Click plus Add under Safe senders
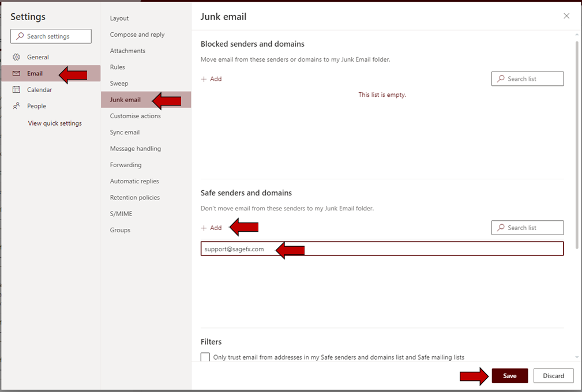The image size is (582, 392). point(211,228)
